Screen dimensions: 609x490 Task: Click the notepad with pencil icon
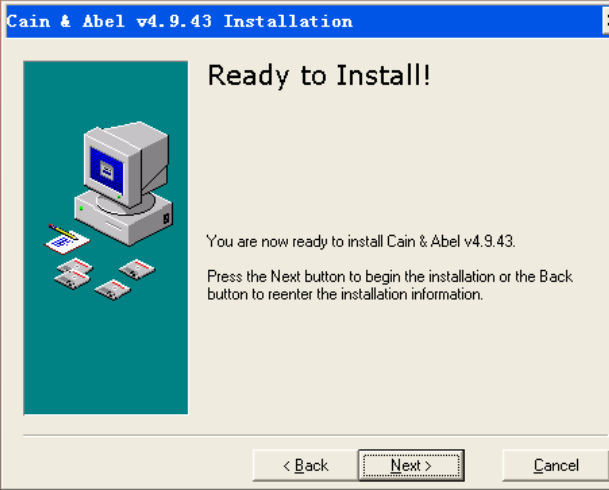coord(66,239)
